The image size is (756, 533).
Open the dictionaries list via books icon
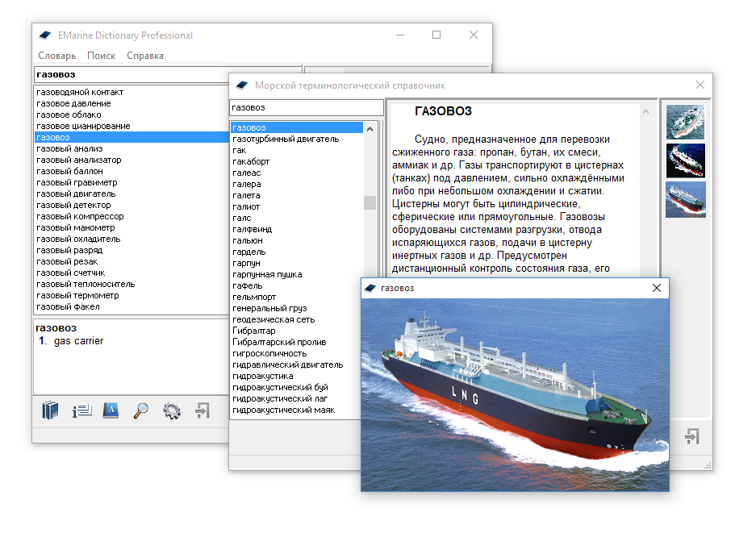point(51,410)
